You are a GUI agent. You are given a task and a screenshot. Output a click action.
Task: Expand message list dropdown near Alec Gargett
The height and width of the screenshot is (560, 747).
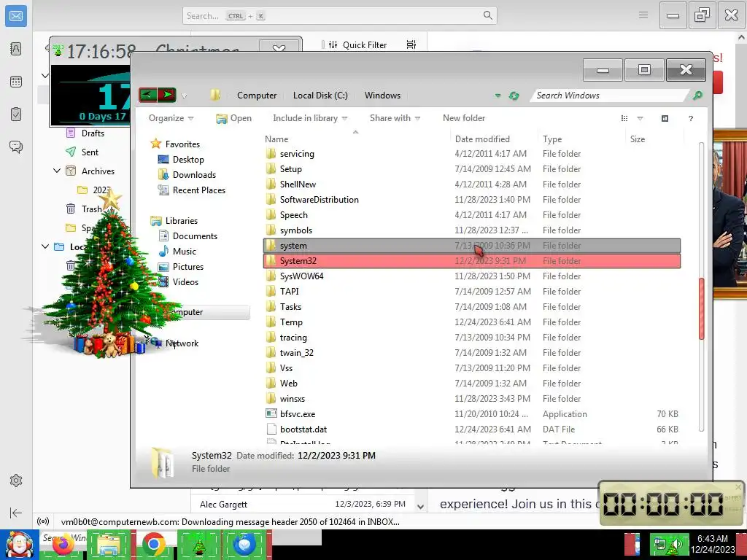click(x=420, y=507)
